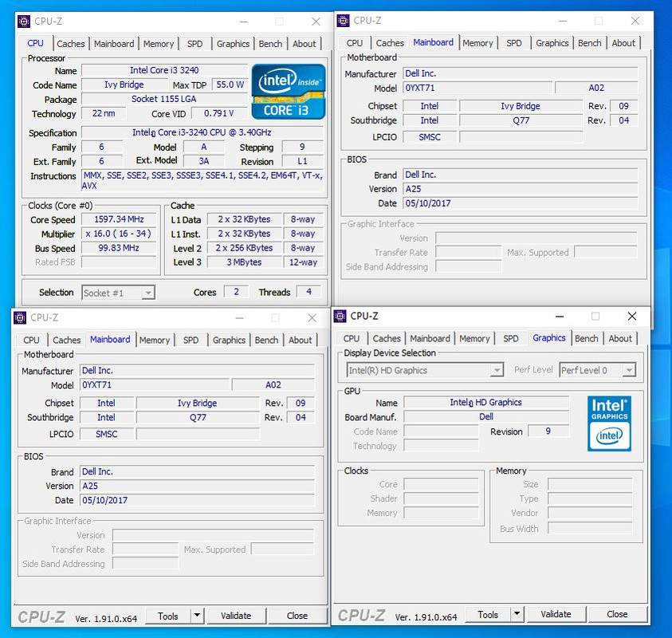Expand Tools arrow in Graphics window

517,614
